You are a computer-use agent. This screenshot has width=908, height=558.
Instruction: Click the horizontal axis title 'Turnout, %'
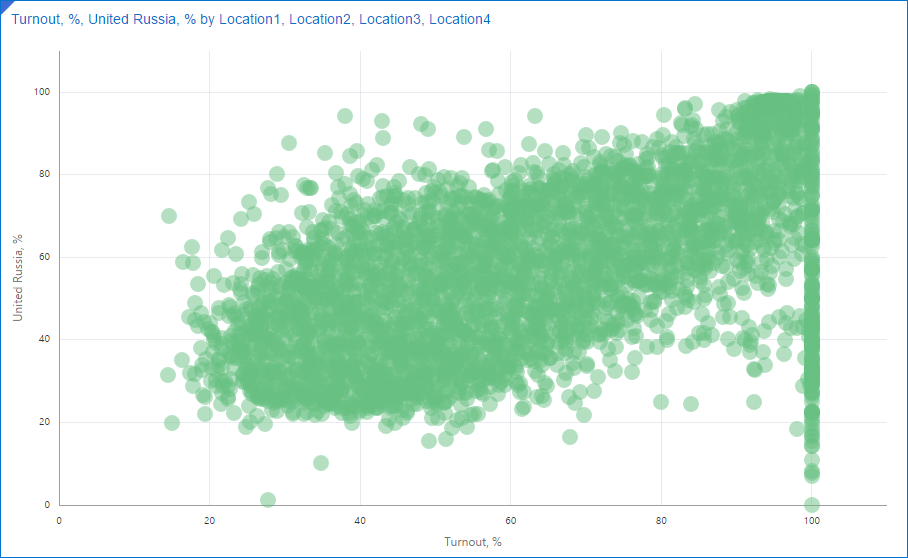[x=473, y=542]
